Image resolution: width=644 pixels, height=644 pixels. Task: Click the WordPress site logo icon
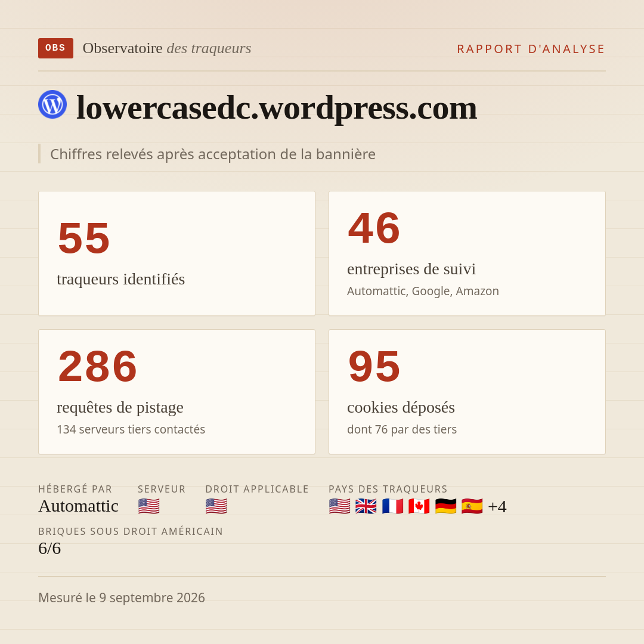coord(52,104)
